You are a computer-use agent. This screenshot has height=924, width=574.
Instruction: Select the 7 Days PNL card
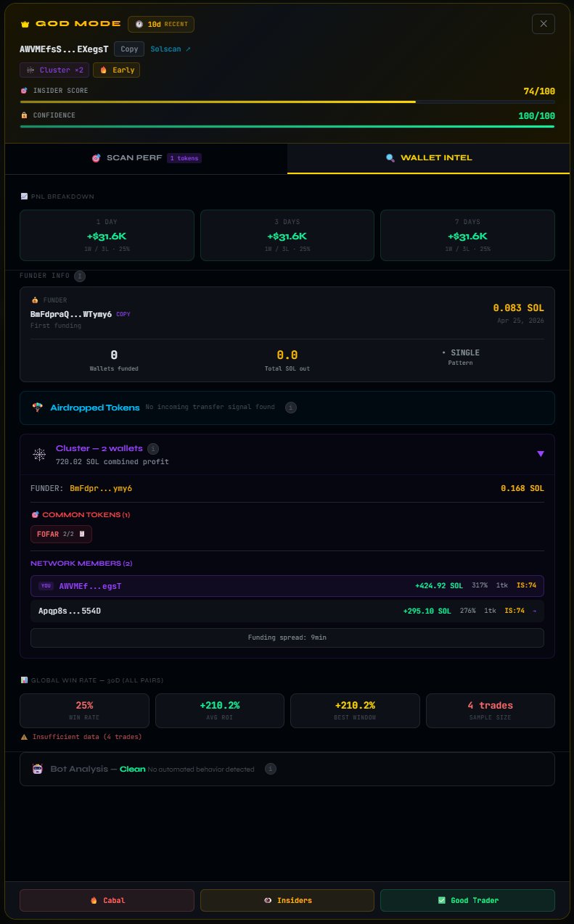467,235
